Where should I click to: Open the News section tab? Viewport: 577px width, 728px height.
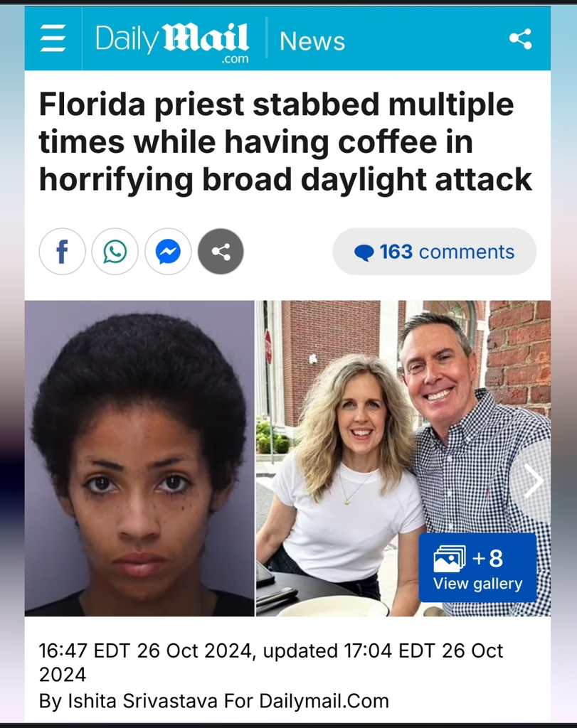312,41
